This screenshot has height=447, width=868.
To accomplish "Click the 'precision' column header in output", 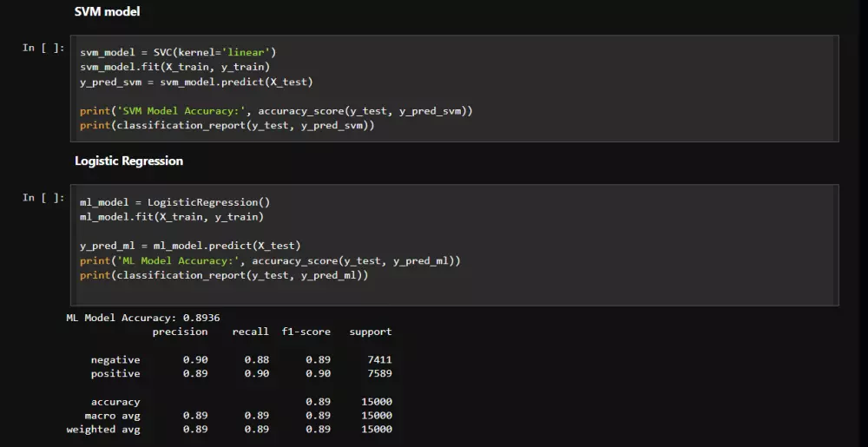I will pos(180,332).
